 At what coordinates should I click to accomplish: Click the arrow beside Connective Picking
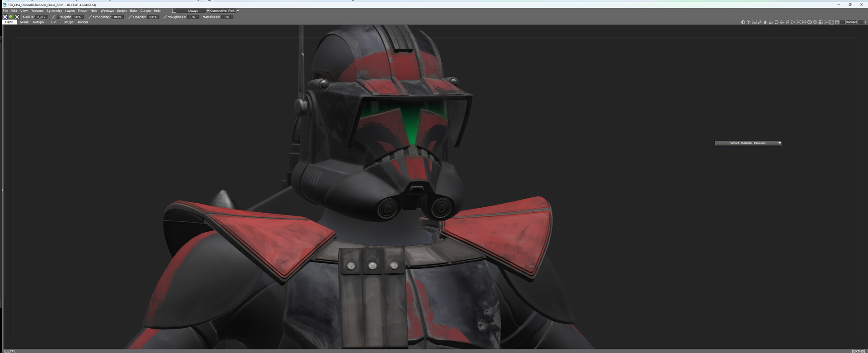[x=238, y=11]
